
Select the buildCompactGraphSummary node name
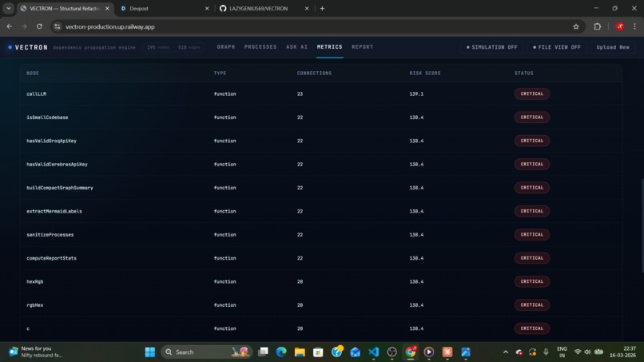pyautogui.click(x=60, y=188)
